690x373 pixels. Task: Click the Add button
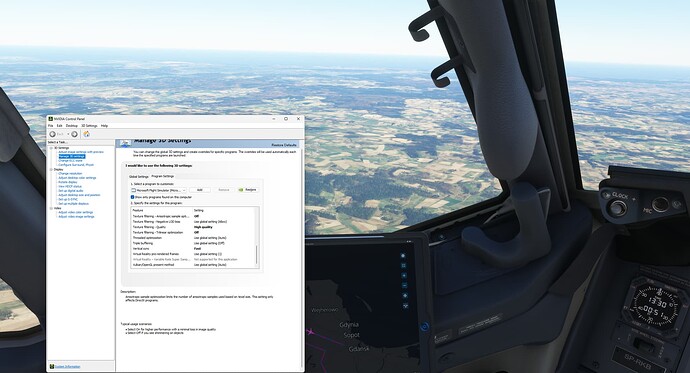pos(200,190)
